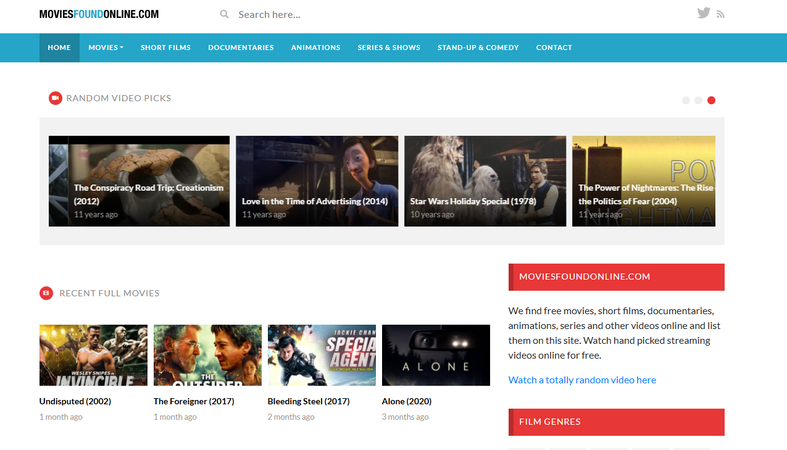The height and width of the screenshot is (450, 787).
Task: Open Star Wars Holiday Special video
Action: pos(485,181)
